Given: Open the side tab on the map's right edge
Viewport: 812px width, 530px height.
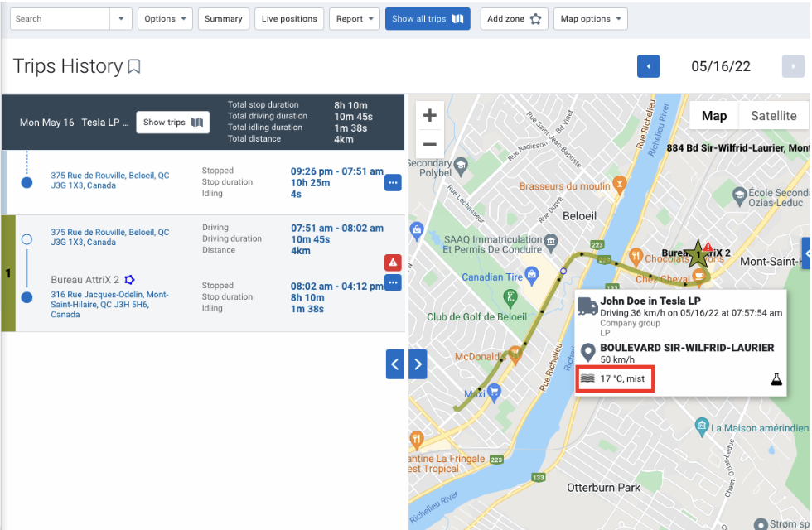Looking at the screenshot, I should click(806, 253).
